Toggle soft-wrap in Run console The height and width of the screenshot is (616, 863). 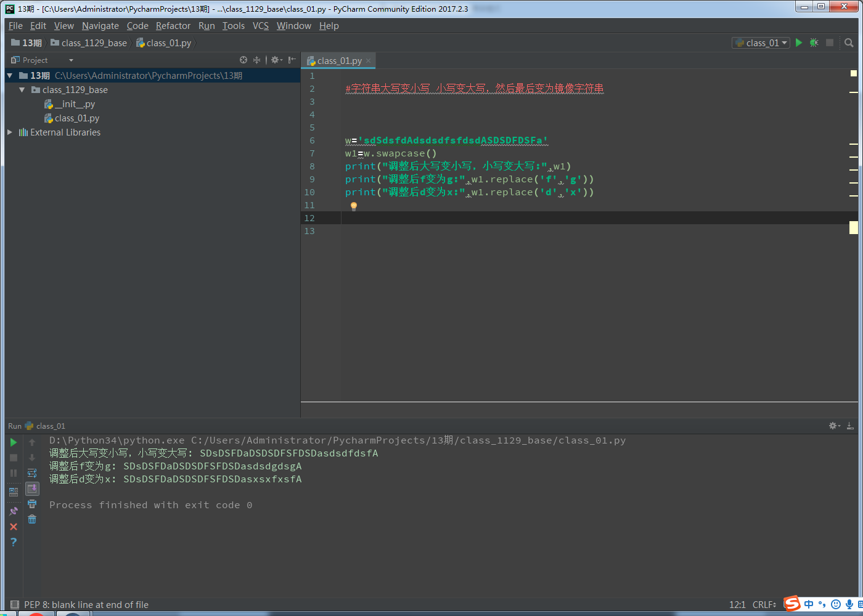tap(32, 473)
